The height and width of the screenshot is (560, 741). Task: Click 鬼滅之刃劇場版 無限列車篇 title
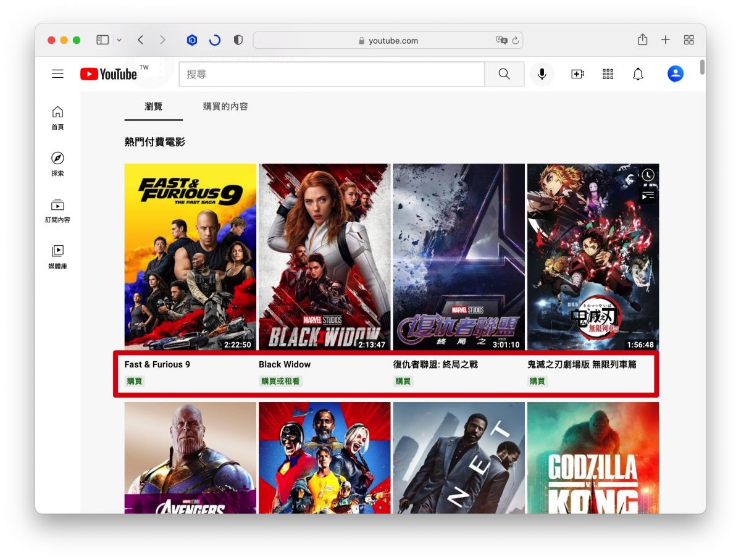coord(582,364)
